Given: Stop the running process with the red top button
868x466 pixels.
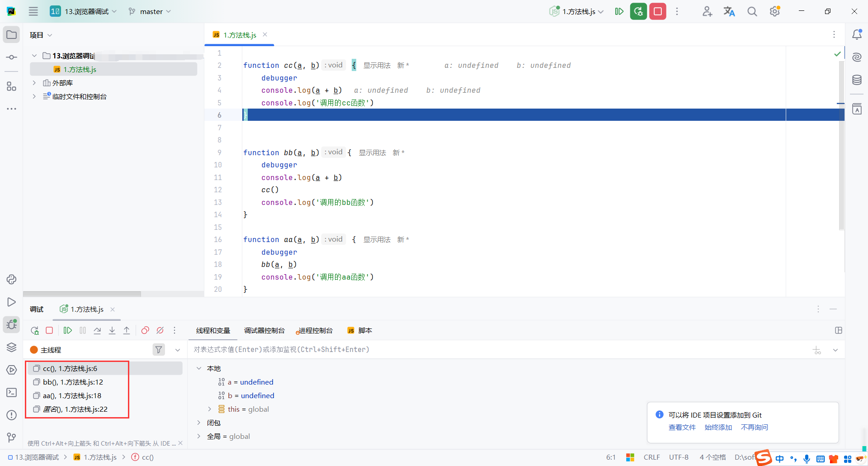Looking at the screenshot, I should (658, 11).
